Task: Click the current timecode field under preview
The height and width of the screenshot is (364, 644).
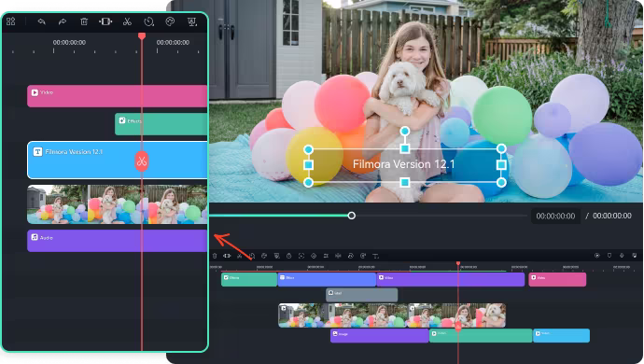Action: [x=555, y=216]
